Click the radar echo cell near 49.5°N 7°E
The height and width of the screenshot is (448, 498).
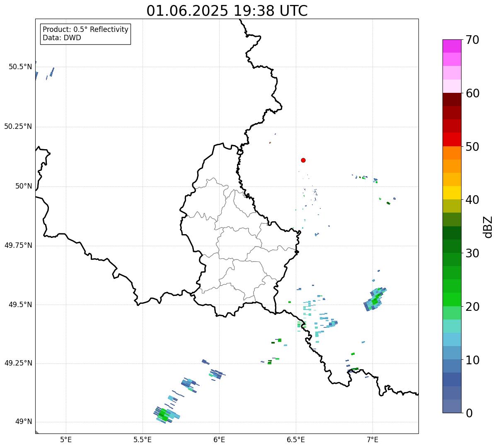click(375, 299)
